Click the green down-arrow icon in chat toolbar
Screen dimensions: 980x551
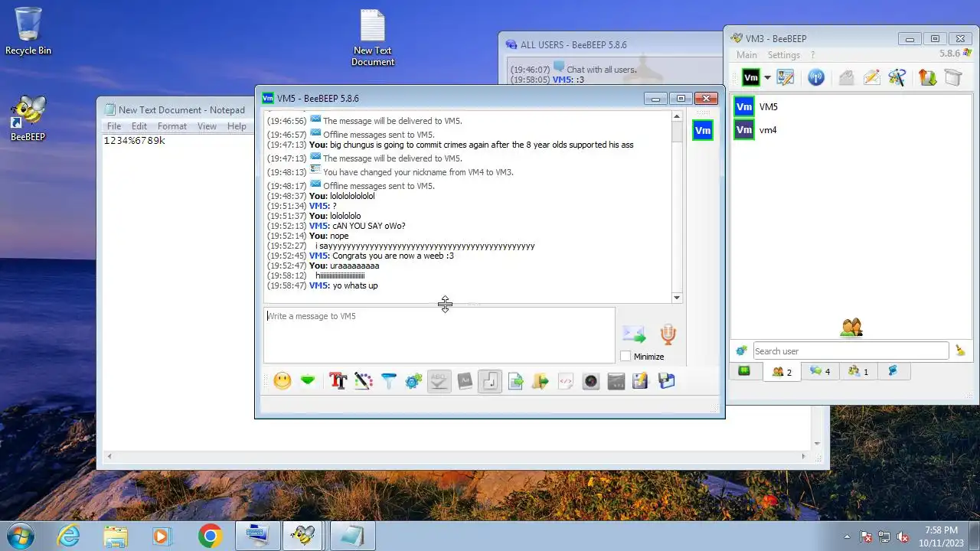coord(308,380)
